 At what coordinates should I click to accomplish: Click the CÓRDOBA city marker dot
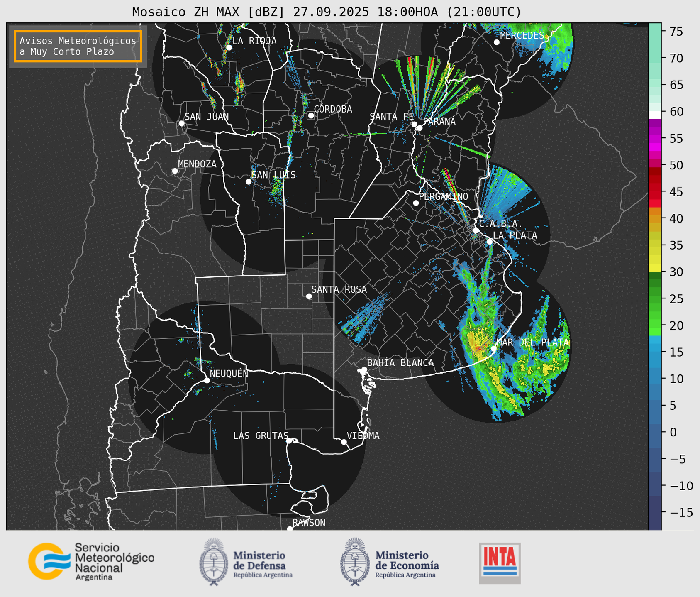311,115
